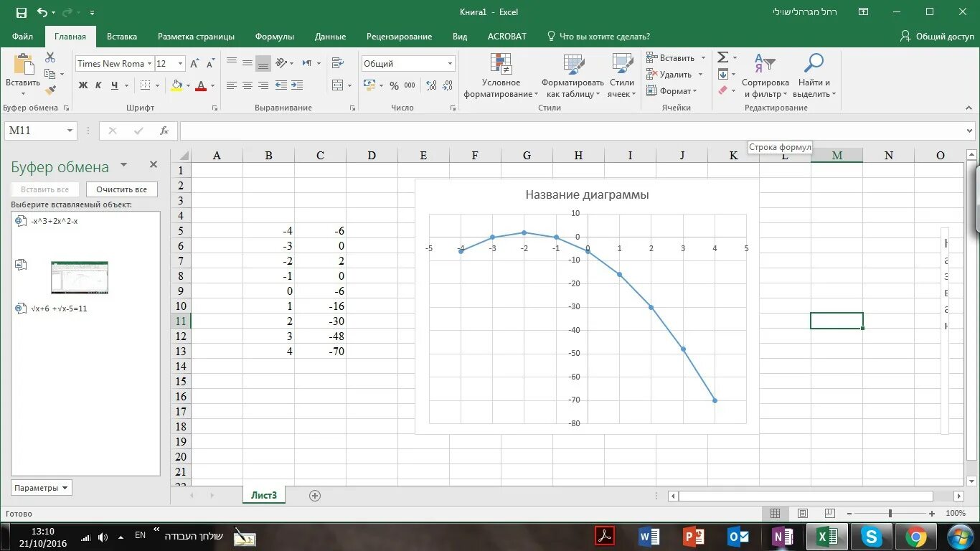
Task: Open the Times New Roman font dropdown
Action: (150, 64)
